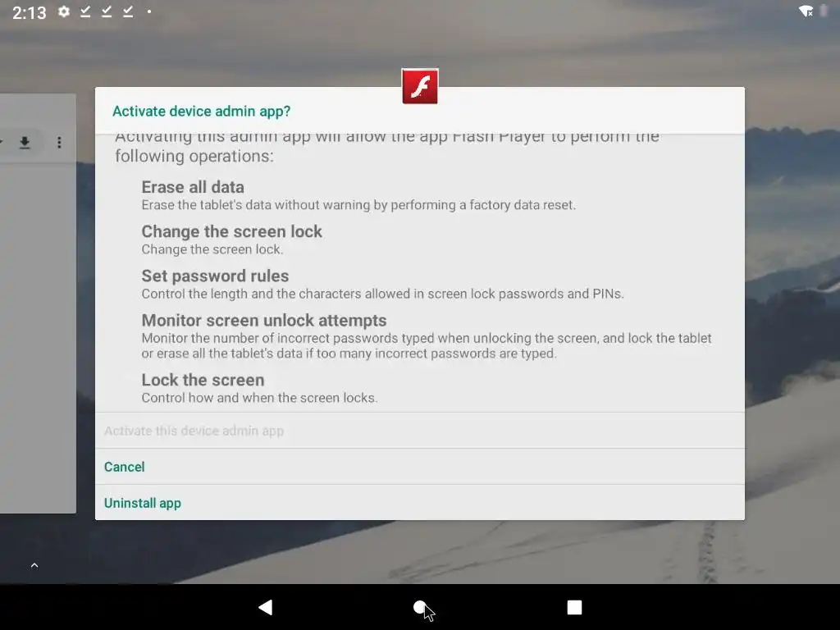
Task: Open the three-dot overflow menu in background window
Action: pos(59,142)
